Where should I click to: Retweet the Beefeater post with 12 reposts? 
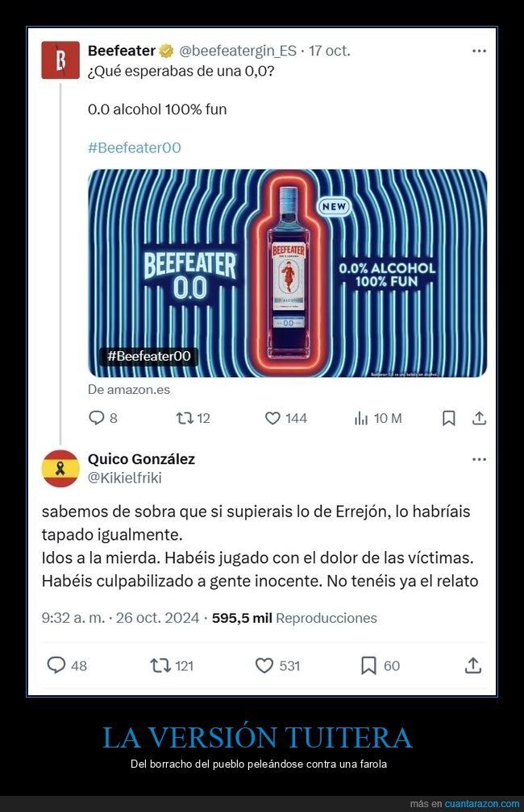pyautogui.click(x=185, y=418)
